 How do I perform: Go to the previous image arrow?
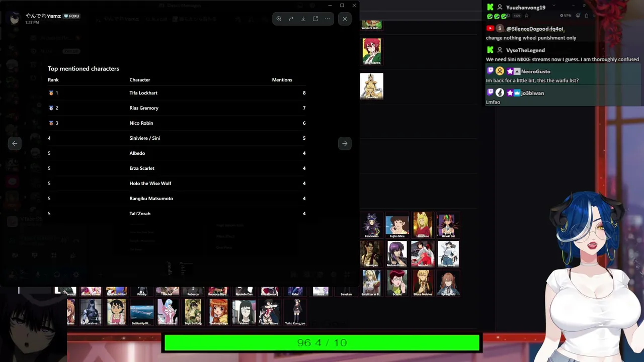pyautogui.click(x=15, y=143)
